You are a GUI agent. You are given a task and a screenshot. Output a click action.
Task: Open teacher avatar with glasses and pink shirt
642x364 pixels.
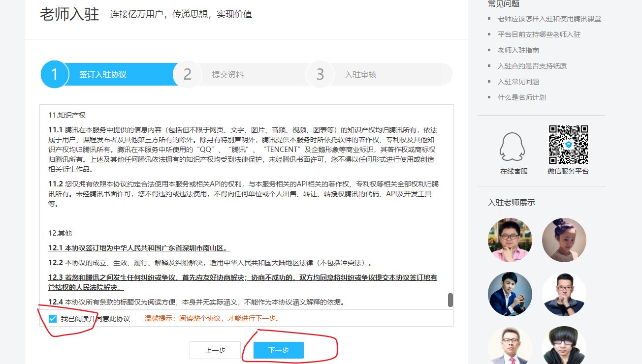(x=510, y=240)
